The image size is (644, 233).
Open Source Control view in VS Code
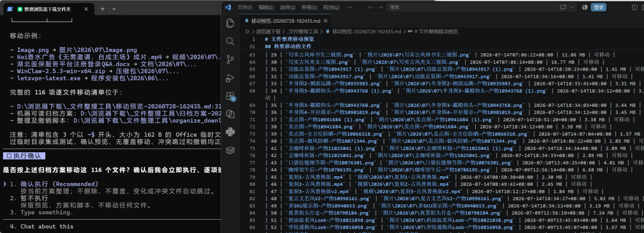click(230, 59)
